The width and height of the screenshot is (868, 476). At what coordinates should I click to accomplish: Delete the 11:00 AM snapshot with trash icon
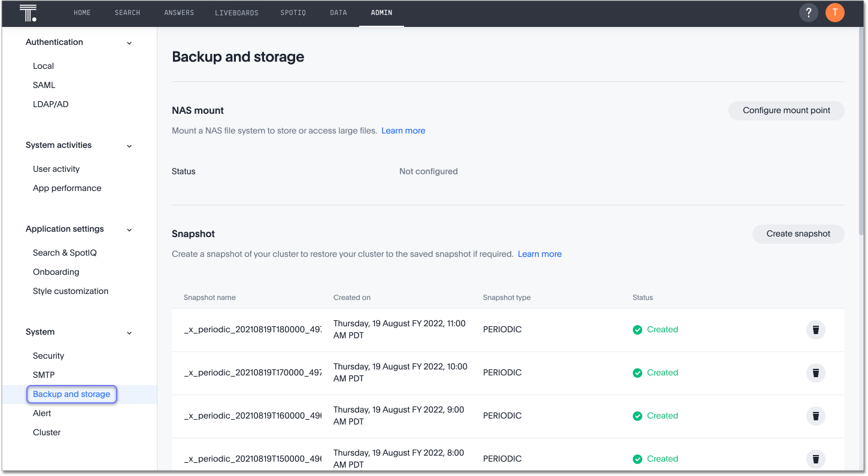815,329
